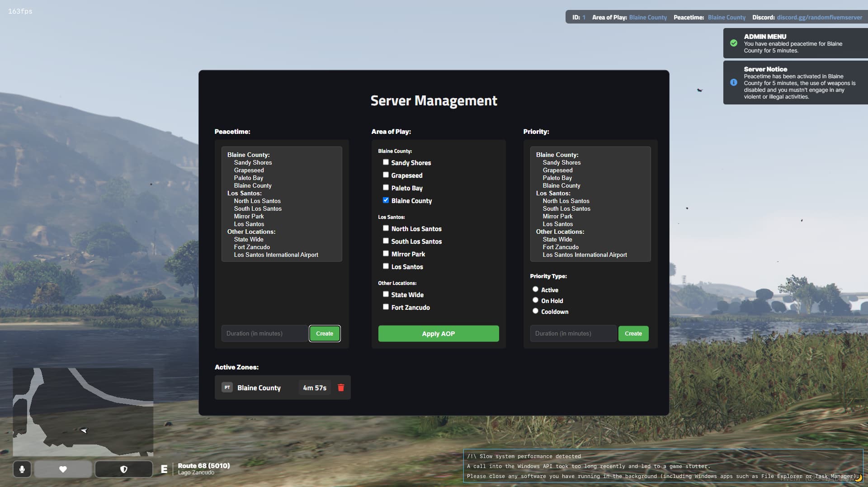The height and width of the screenshot is (487, 868).
Task: Click the PT badge in Active Zones
Action: click(227, 388)
